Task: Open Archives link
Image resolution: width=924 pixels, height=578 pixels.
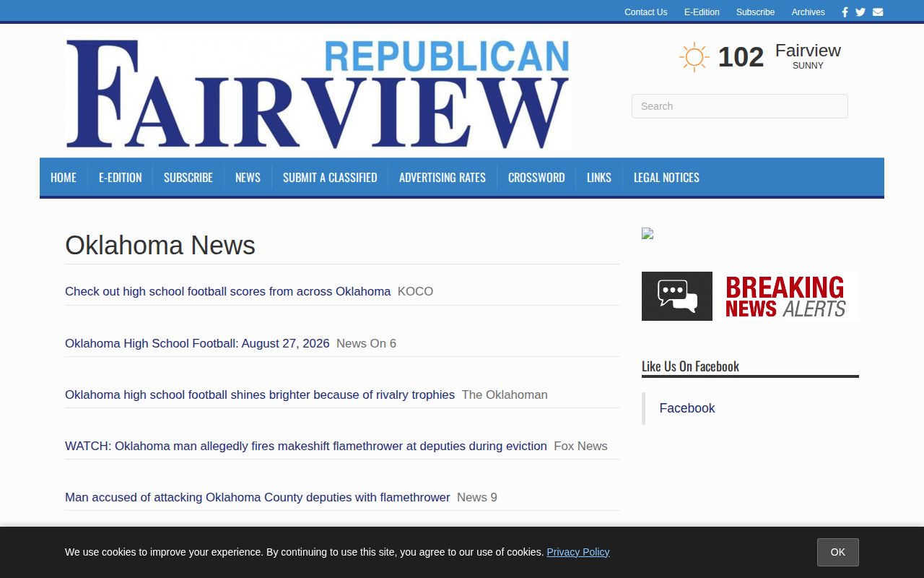Action: (808, 12)
